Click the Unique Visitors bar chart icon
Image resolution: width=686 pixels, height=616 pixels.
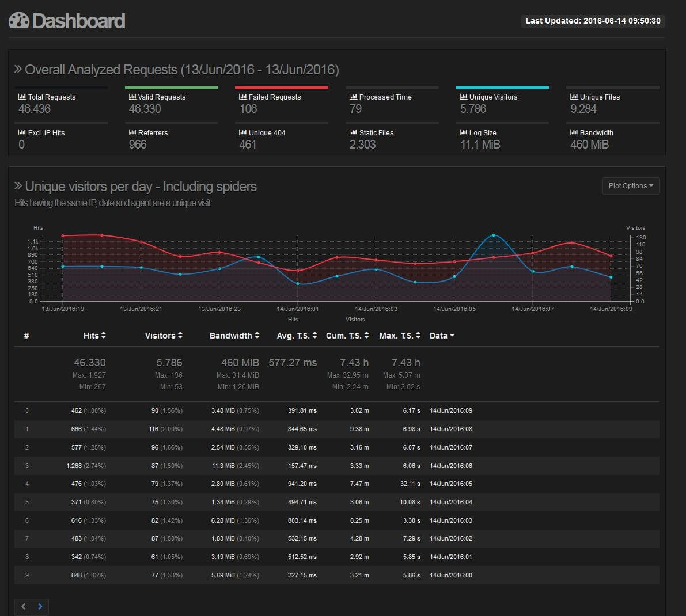coord(463,97)
